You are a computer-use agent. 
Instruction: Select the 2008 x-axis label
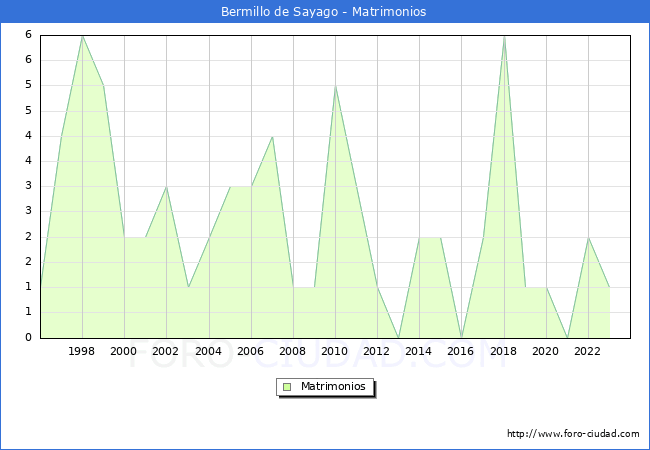[x=293, y=351]
